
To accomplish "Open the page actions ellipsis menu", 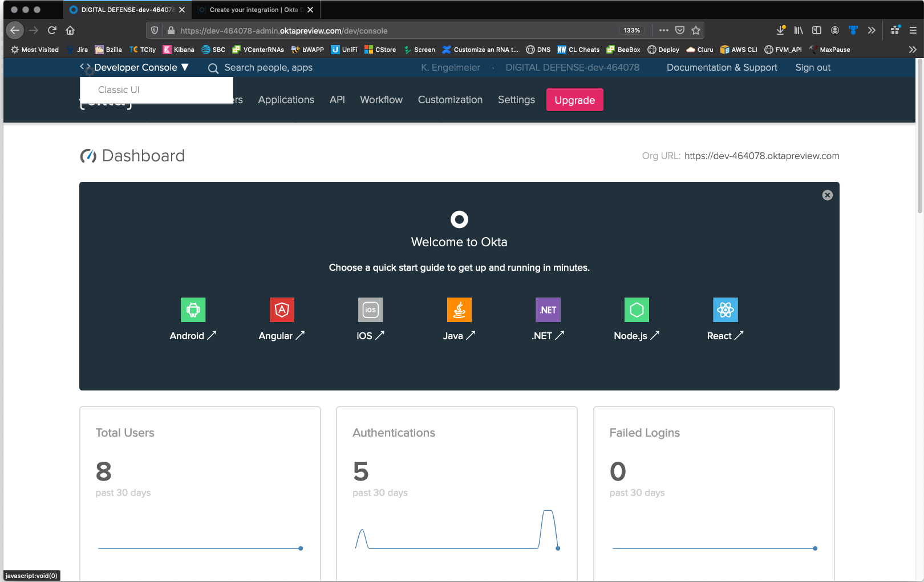I will [663, 31].
